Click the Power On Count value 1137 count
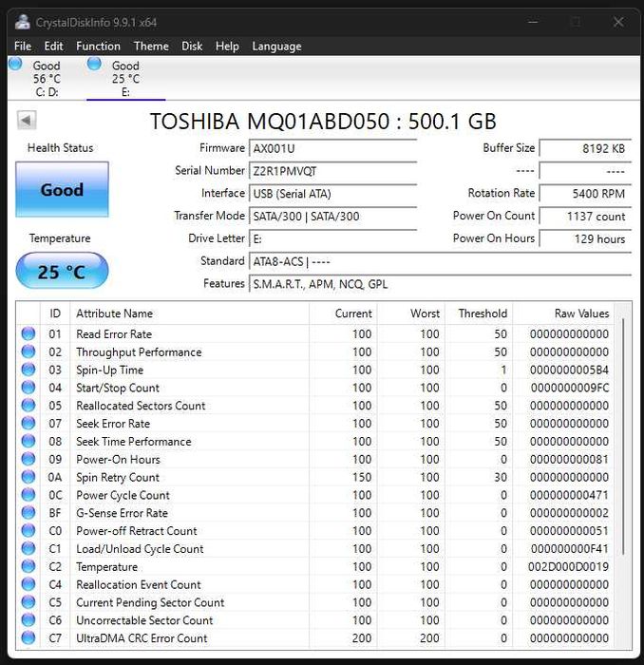Viewport: 644px width, 665px height. point(585,217)
